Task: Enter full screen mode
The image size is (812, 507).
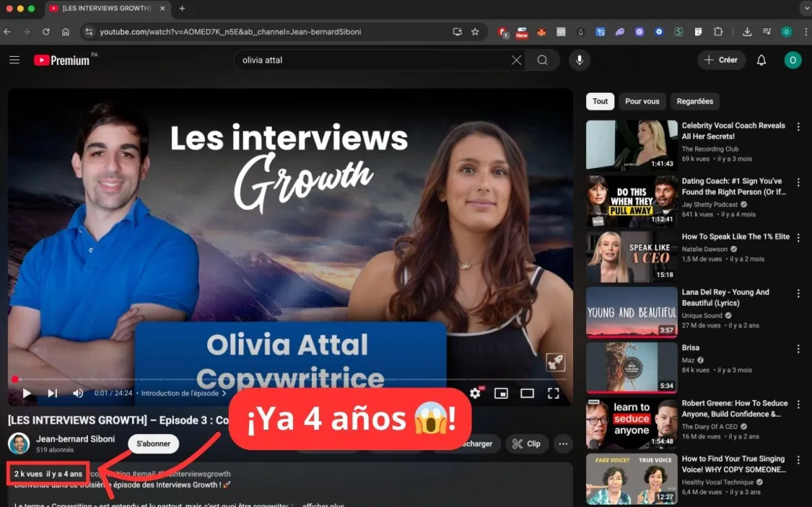Action: click(x=554, y=393)
